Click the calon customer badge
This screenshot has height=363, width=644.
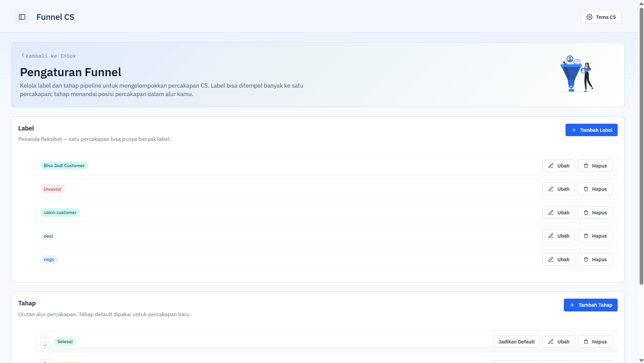click(x=60, y=212)
